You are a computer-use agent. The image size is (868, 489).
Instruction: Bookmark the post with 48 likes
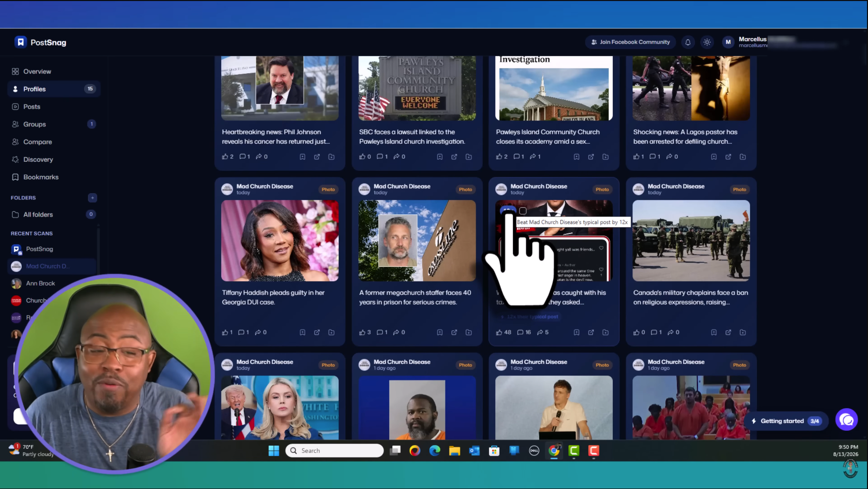[x=577, y=332]
